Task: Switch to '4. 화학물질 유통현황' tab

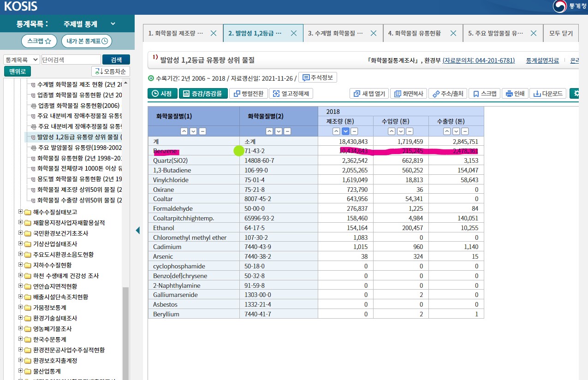Action: tap(414, 33)
